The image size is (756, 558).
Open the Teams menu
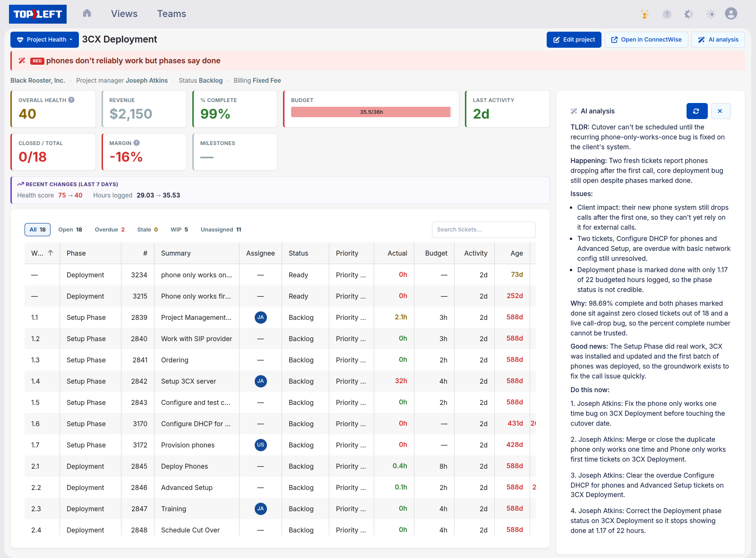coord(172,14)
